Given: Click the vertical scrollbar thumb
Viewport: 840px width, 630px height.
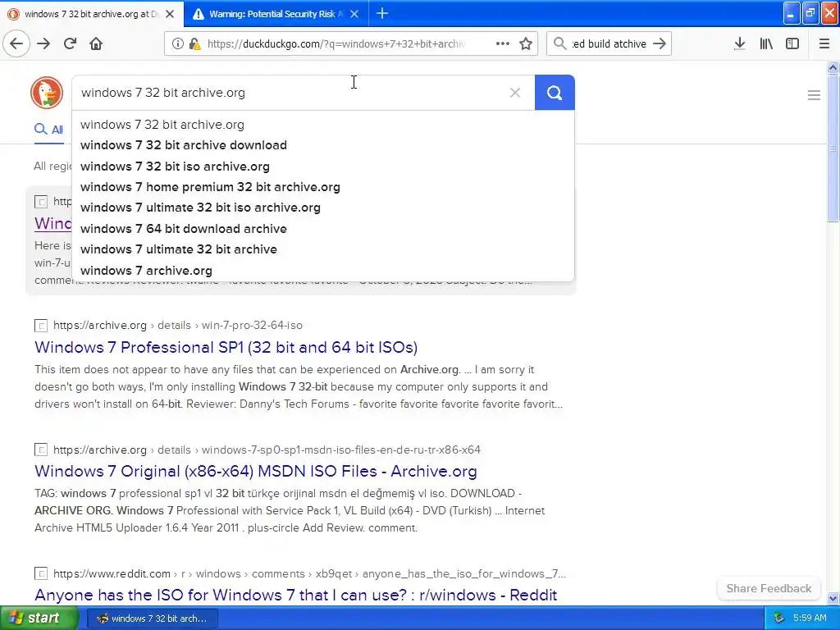Looking at the screenshot, I should pos(833,148).
